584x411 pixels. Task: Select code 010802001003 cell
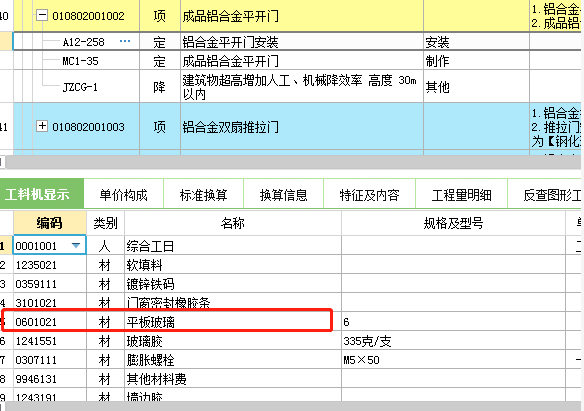(x=88, y=127)
